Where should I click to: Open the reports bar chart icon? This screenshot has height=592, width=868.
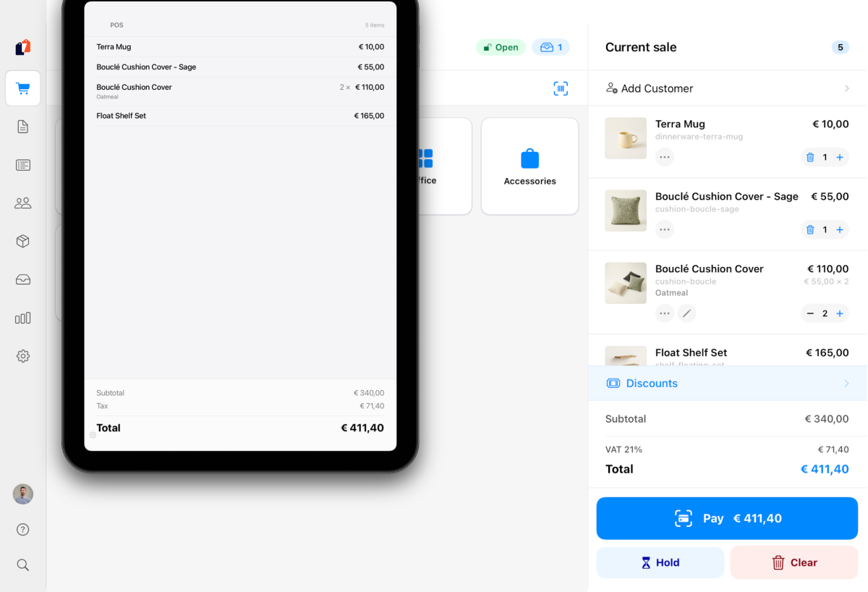pyautogui.click(x=23, y=318)
